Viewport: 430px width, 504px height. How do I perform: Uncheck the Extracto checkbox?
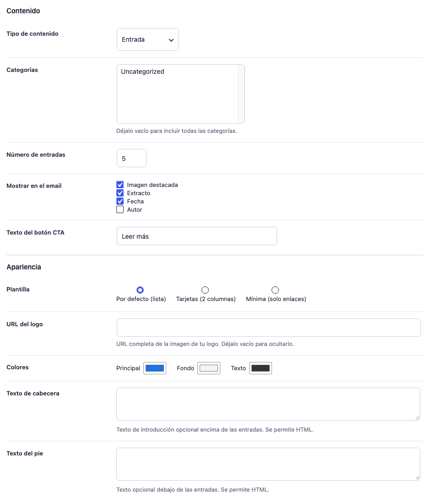[120, 193]
